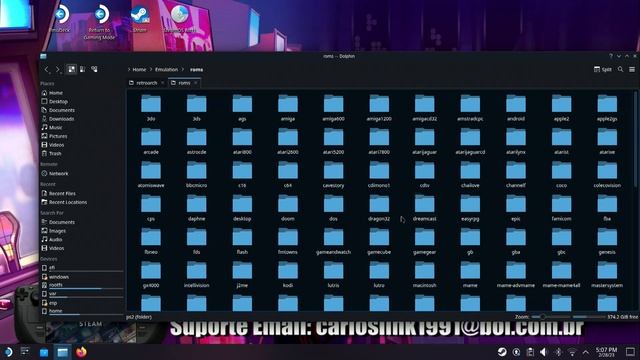
Task: Open the rootfs device in sidebar
Action: point(82,285)
